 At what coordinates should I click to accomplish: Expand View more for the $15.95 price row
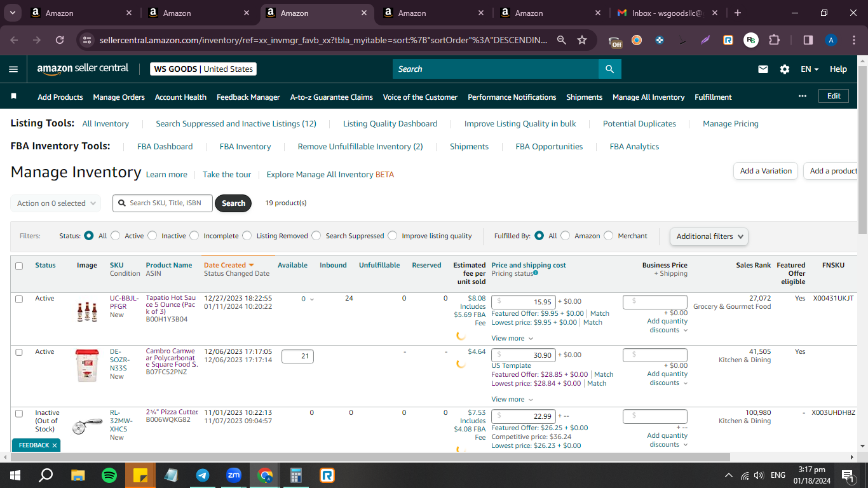click(512, 339)
